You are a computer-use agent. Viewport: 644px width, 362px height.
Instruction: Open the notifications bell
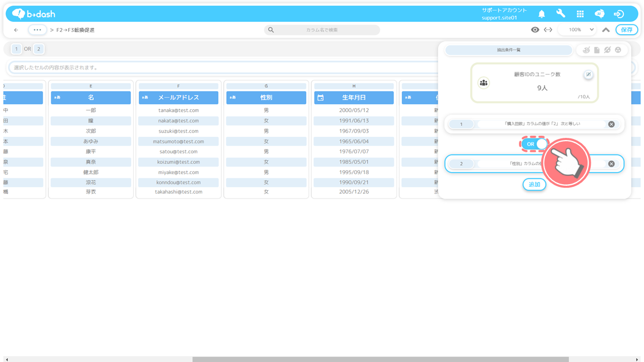[541, 14]
